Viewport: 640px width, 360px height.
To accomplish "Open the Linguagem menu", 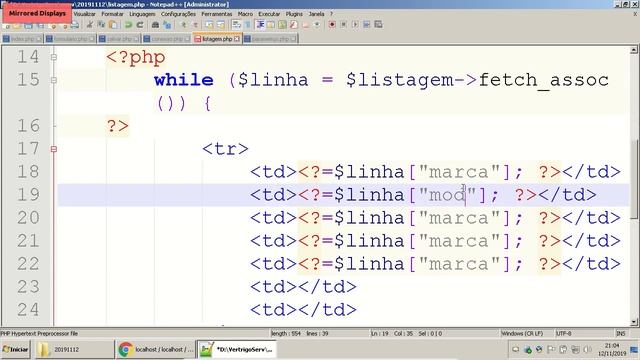I will tap(142, 14).
